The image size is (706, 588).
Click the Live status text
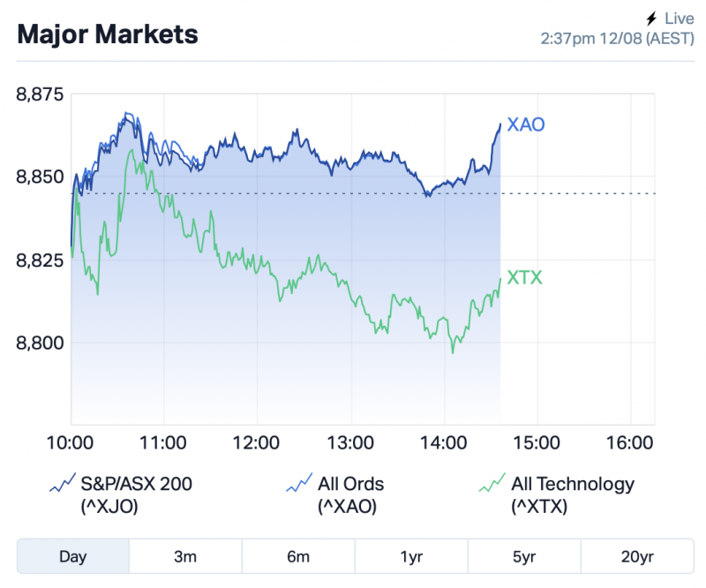pyautogui.click(x=680, y=18)
